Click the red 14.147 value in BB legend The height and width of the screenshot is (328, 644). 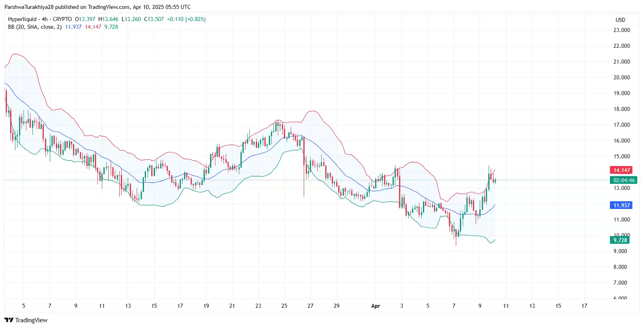point(93,27)
